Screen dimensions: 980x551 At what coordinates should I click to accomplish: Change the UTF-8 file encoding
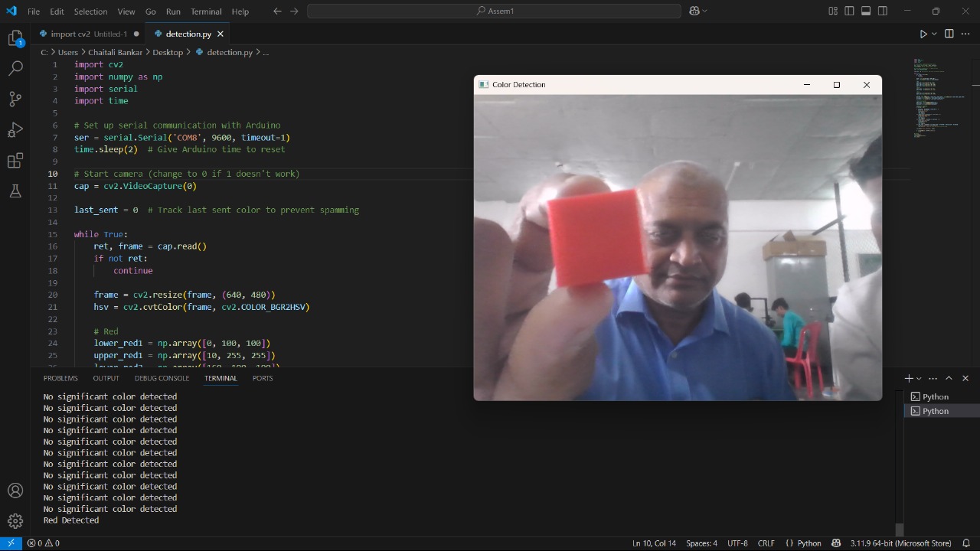[737, 543]
